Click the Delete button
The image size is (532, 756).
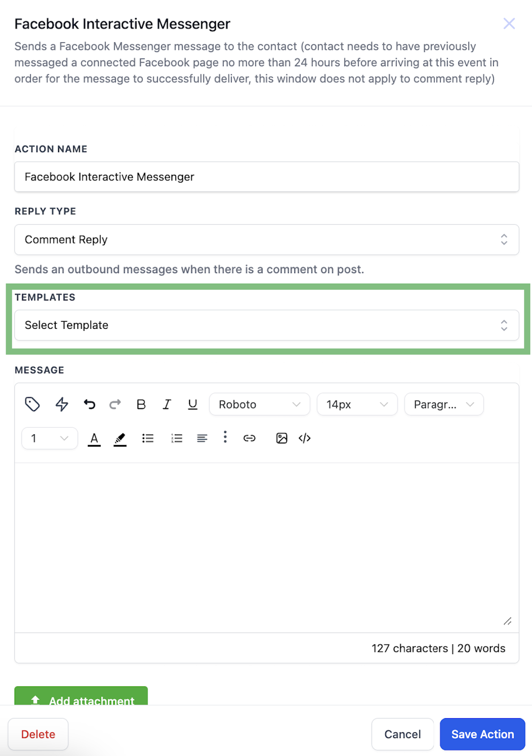point(38,734)
